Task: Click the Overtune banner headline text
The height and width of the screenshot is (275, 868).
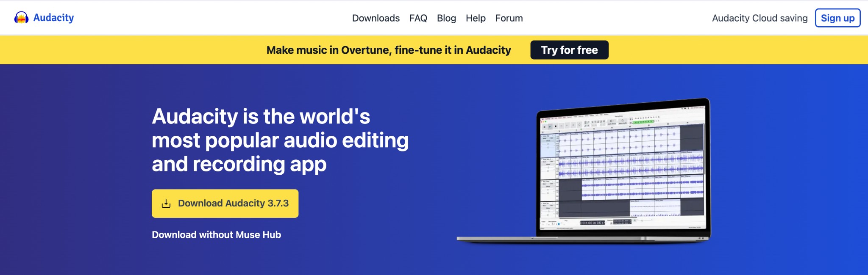Action: pos(389,50)
